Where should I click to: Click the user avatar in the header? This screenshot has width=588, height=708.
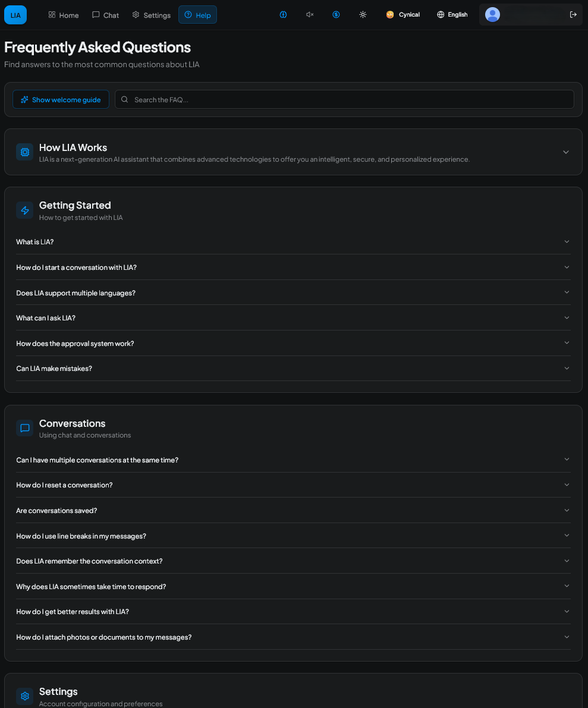pos(492,14)
